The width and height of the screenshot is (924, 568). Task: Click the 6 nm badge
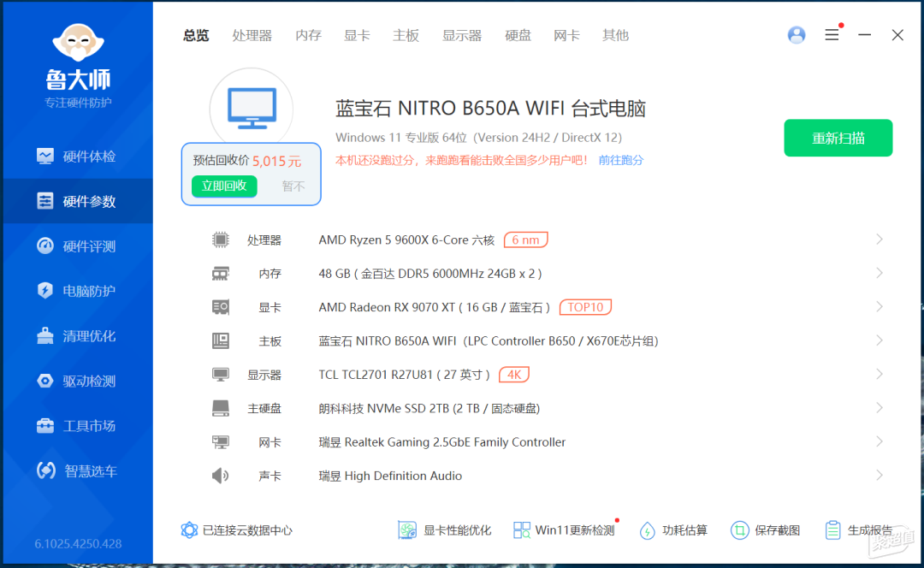525,240
